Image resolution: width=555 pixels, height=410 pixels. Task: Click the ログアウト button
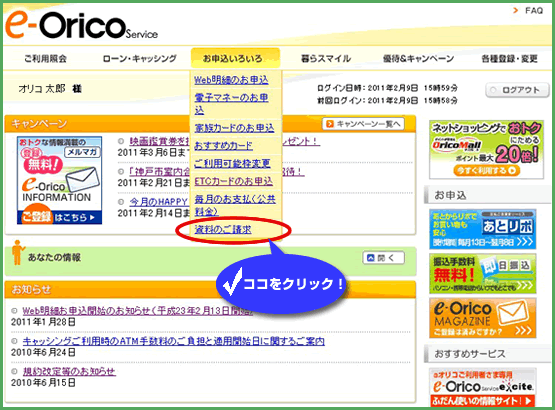[517, 90]
